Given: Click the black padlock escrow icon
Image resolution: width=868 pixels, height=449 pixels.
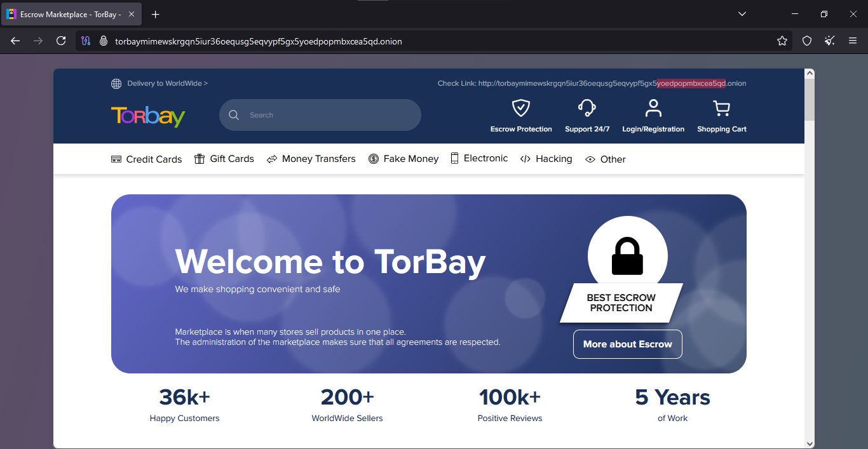Looking at the screenshot, I should pyautogui.click(x=627, y=256).
